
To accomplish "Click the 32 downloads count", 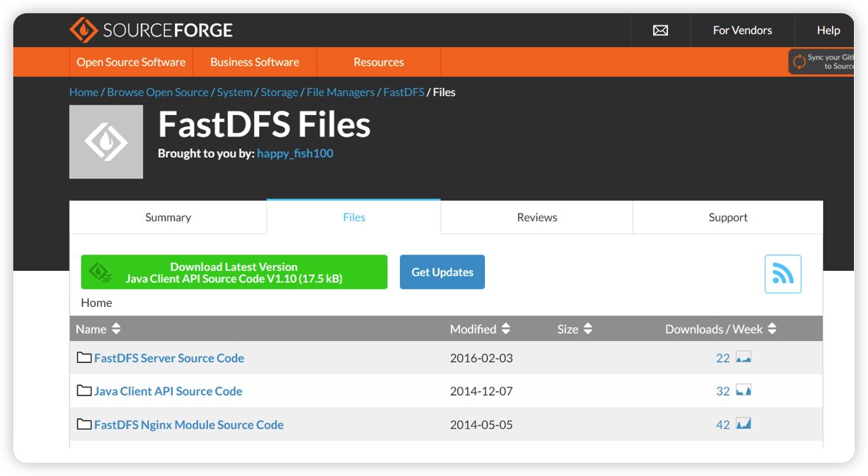I will click(723, 391).
